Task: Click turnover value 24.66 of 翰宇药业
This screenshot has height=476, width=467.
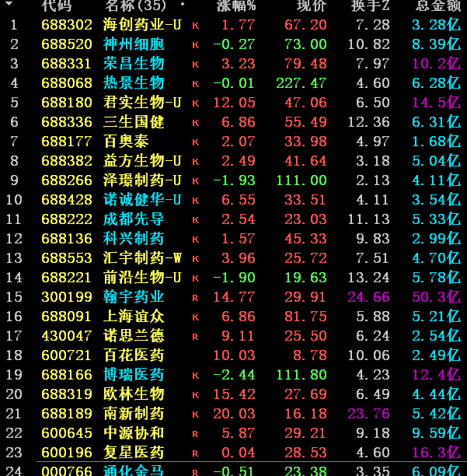Action: click(369, 297)
